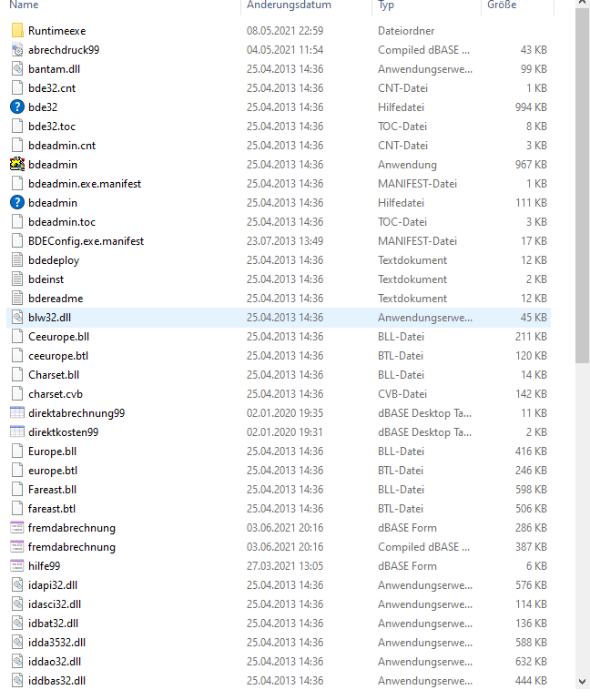Select the BDEConfig.exe.manifest file name
Viewport: 590px width, 700px height.
(86, 241)
